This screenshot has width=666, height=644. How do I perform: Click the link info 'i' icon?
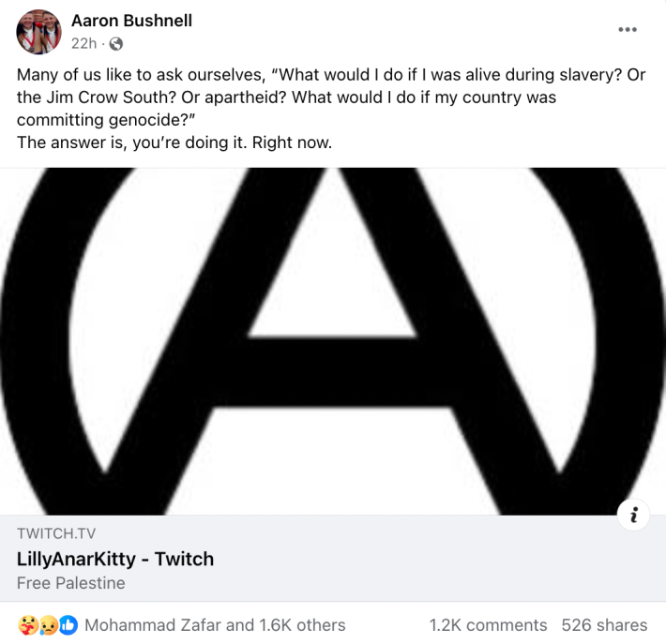point(634,514)
